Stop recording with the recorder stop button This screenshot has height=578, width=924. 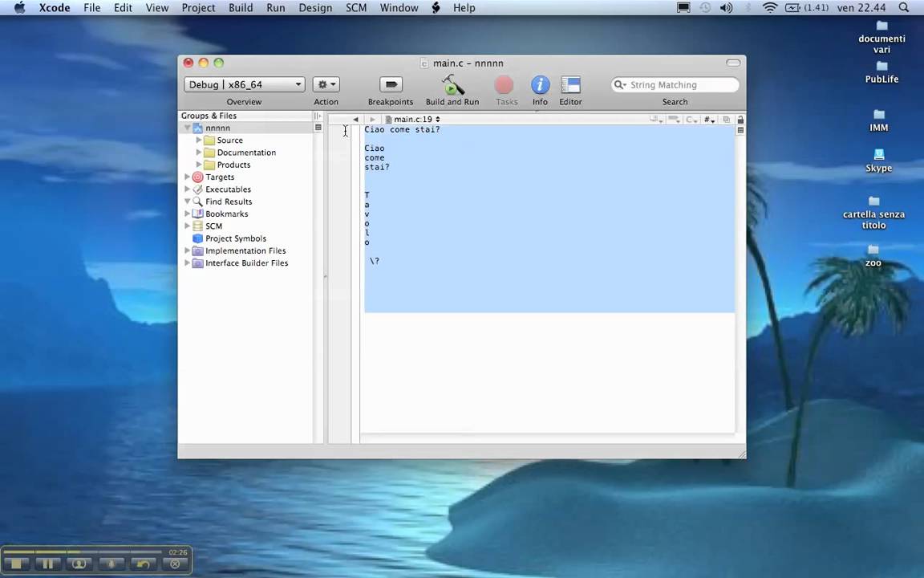point(17,564)
